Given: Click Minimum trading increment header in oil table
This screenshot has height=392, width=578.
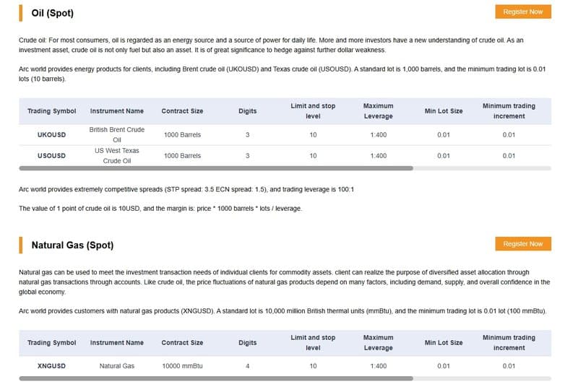Looking at the screenshot, I should point(509,111).
